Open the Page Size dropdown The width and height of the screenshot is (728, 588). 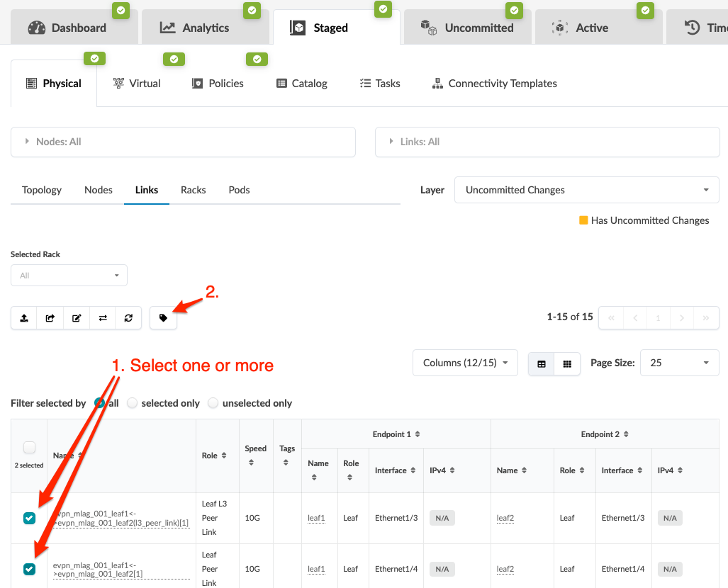680,363
